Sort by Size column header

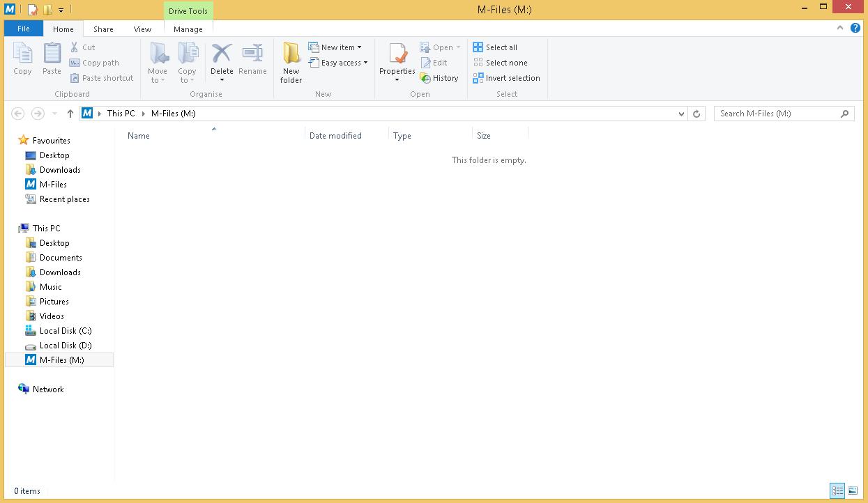pyautogui.click(x=500, y=136)
